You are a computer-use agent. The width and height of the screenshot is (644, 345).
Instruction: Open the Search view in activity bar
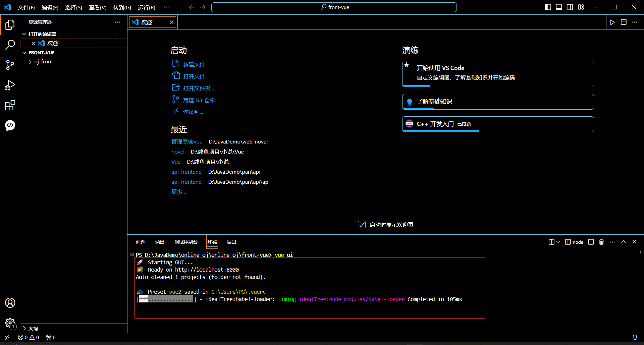click(10, 45)
